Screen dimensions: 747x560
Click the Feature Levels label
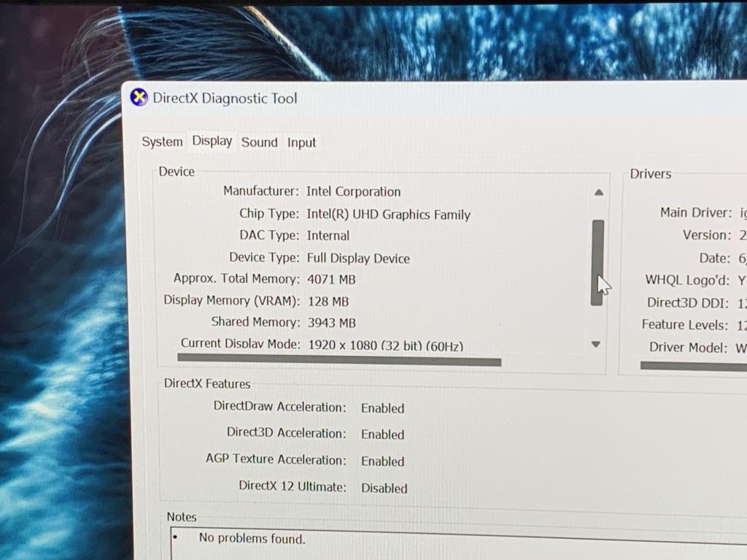point(685,324)
